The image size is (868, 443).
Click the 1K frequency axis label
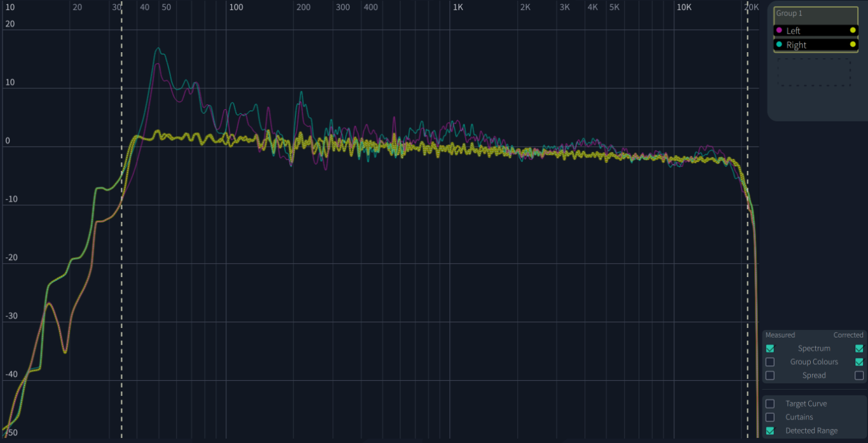click(458, 7)
